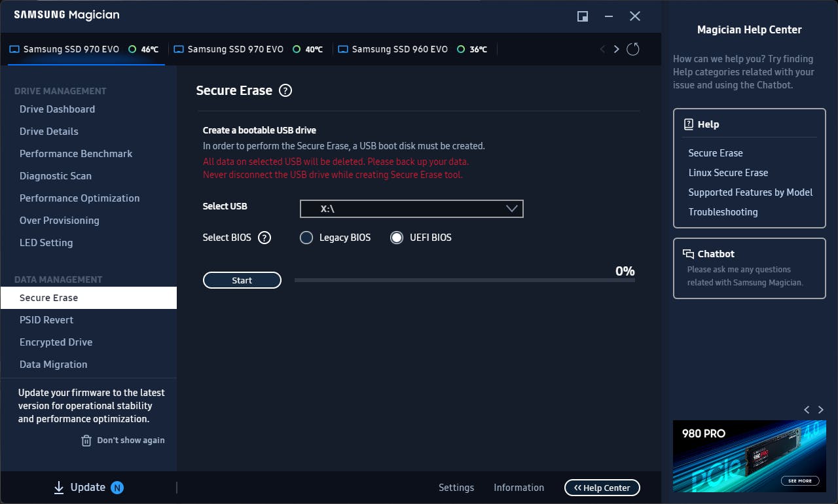Click the refresh drives icon
This screenshot has height=504, width=838.
pos(632,49)
